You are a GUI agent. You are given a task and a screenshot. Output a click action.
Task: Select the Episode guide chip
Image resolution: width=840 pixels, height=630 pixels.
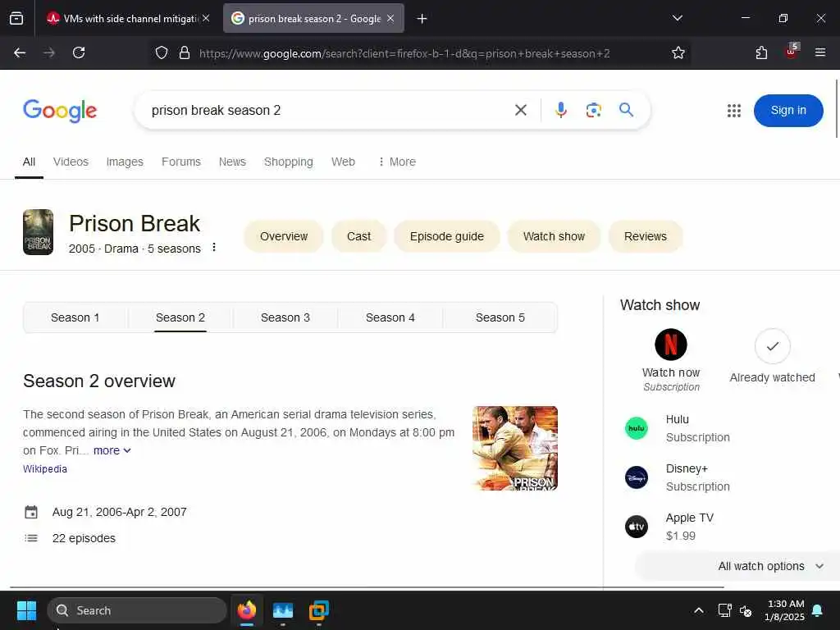coord(446,236)
